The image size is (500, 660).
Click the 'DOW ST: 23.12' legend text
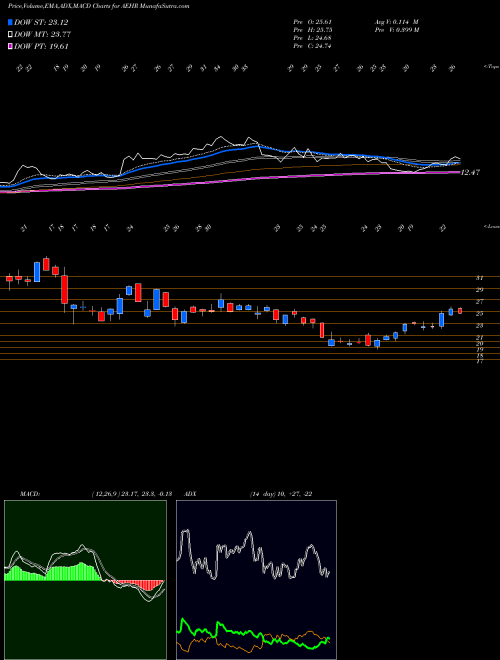(x=41, y=22)
